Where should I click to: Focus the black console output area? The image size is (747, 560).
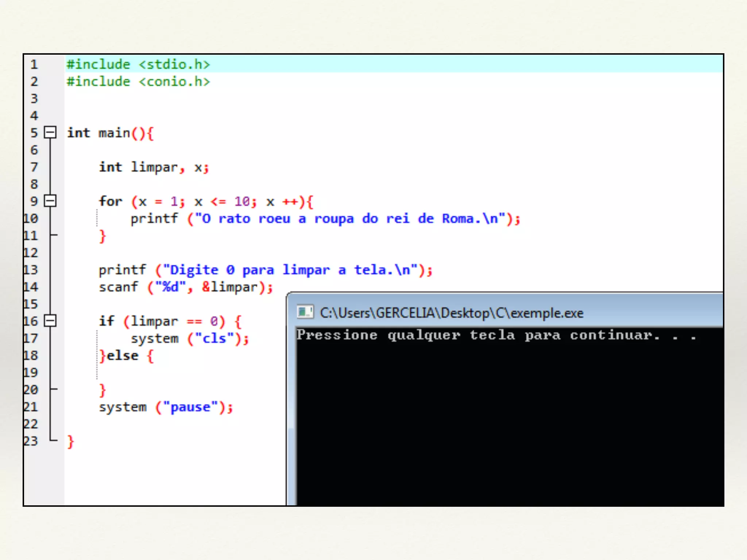(511, 419)
